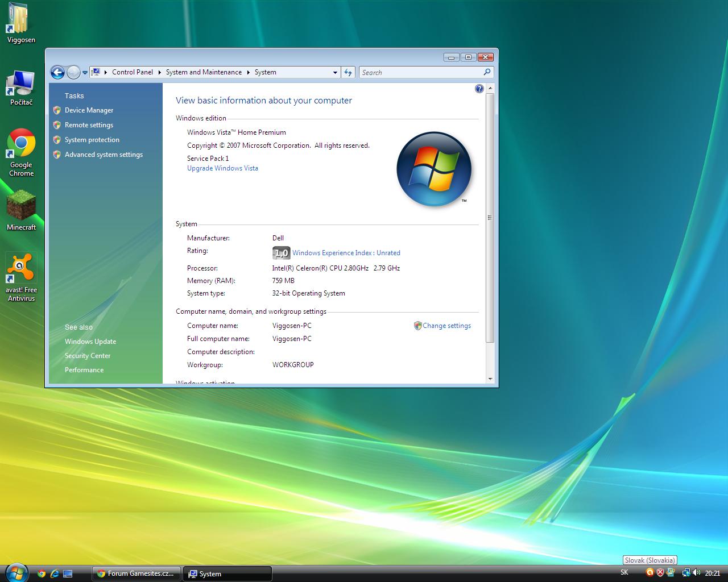Expand the address bar history dropdown
This screenshot has height=582, width=728.
click(335, 72)
